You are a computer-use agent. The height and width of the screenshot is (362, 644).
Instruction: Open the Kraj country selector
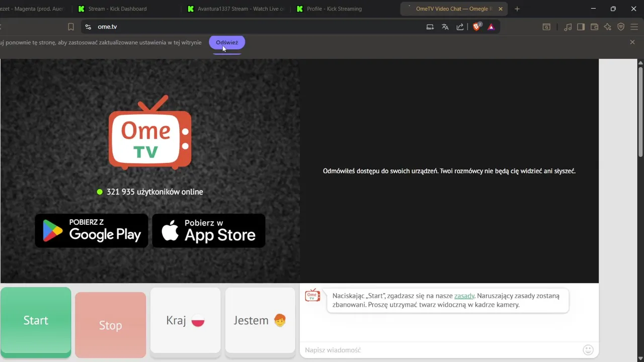[186, 322]
